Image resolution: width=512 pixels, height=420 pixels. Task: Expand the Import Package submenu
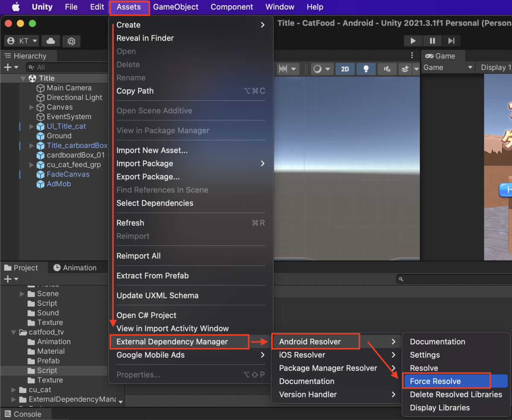point(191,163)
